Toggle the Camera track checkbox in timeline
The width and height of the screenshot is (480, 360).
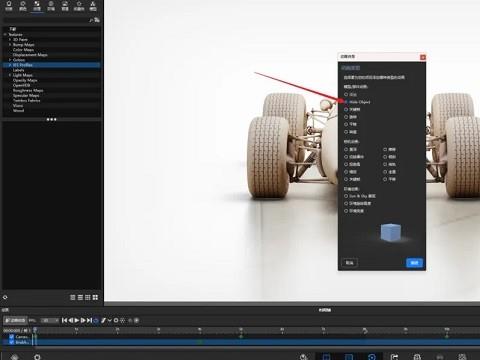12,337
